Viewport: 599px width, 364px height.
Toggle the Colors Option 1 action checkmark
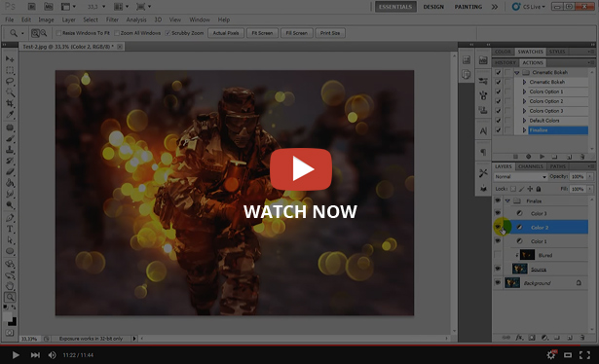pyautogui.click(x=498, y=91)
